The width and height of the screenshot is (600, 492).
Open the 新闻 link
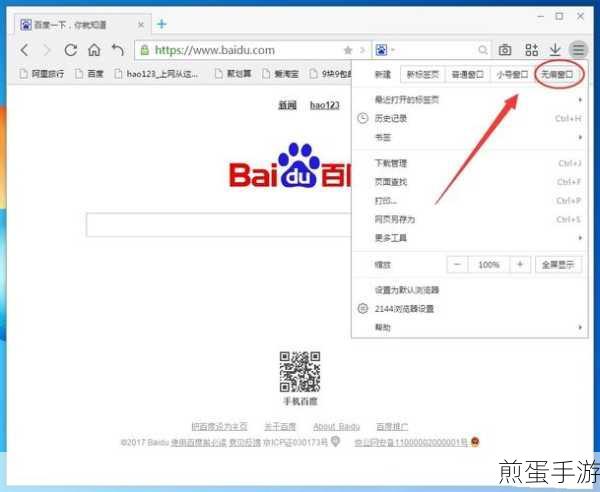[x=287, y=105]
